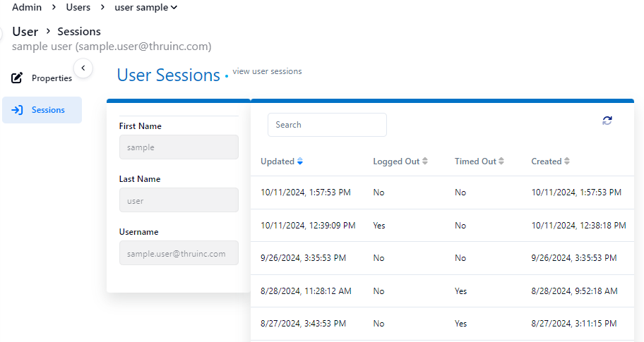Sort by Created column arrow icon
Viewport: 644px width, 342px height.
pos(567,161)
